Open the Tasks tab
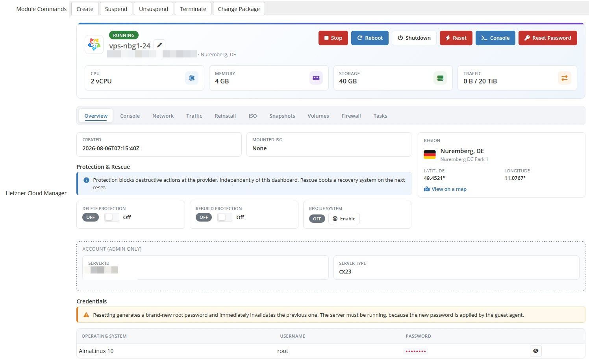This screenshot has width=589, height=364. pos(380,116)
